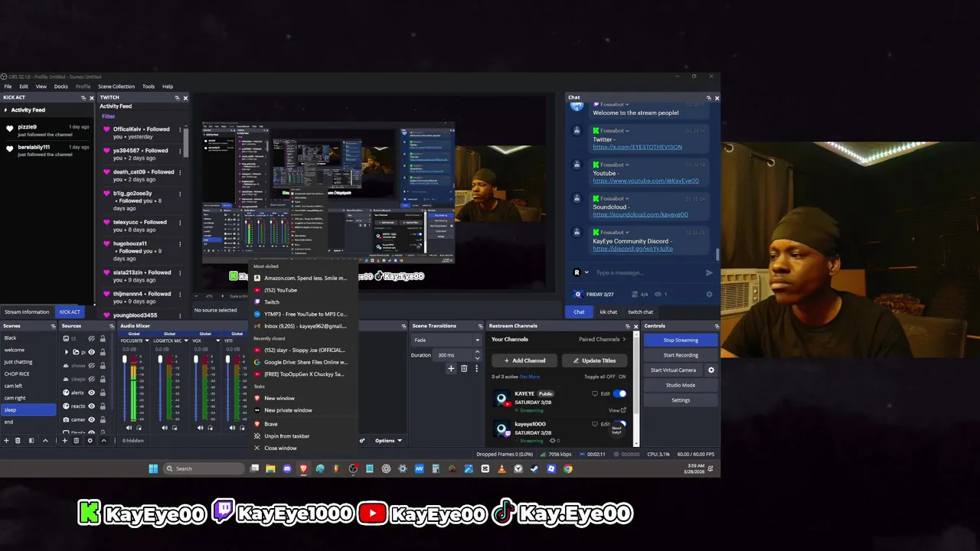Hide the camera source
980x551 pixels.
[x=91, y=420]
